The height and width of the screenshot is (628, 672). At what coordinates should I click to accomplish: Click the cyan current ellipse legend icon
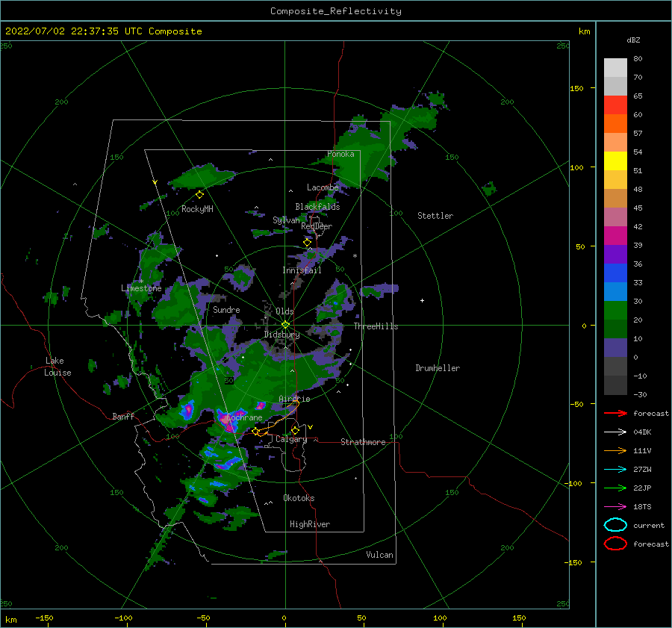[615, 525]
